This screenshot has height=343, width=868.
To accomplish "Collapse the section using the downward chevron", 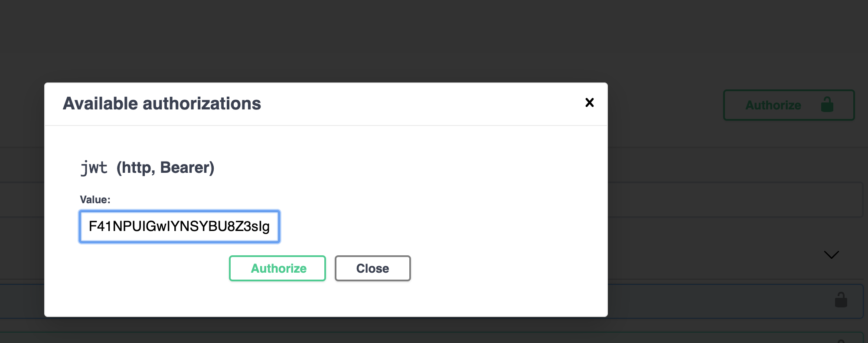I will (831, 254).
